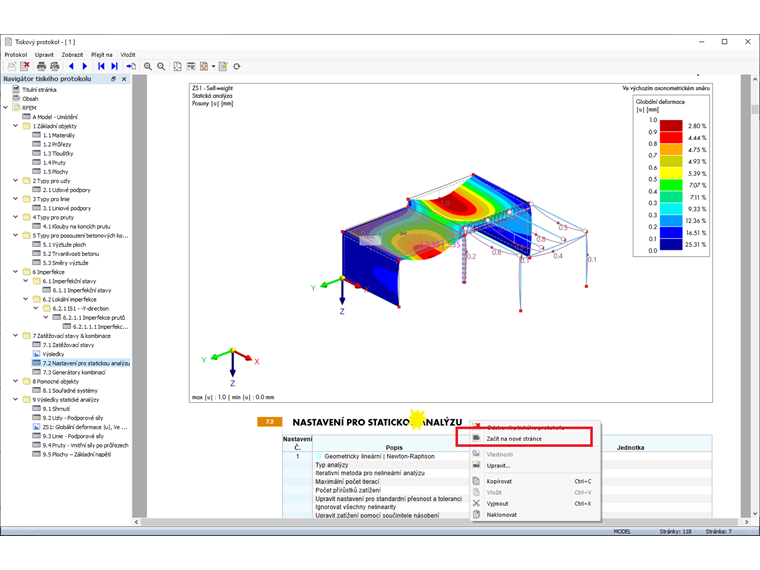Click the dark blue legend swatch at 25.31 %

[671, 244]
